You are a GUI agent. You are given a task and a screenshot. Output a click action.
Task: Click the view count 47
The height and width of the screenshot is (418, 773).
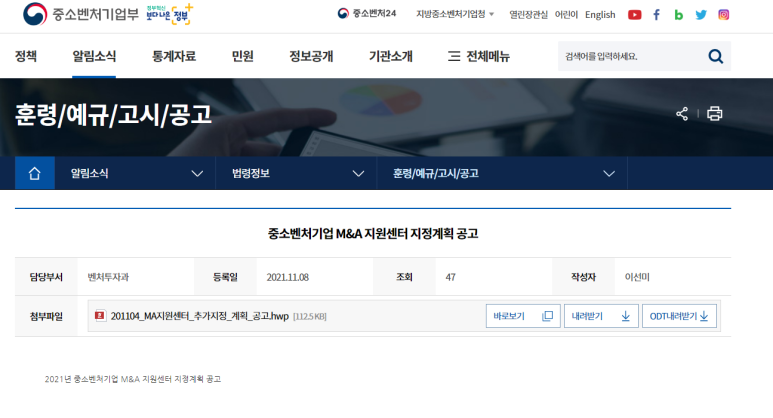point(451,278)
